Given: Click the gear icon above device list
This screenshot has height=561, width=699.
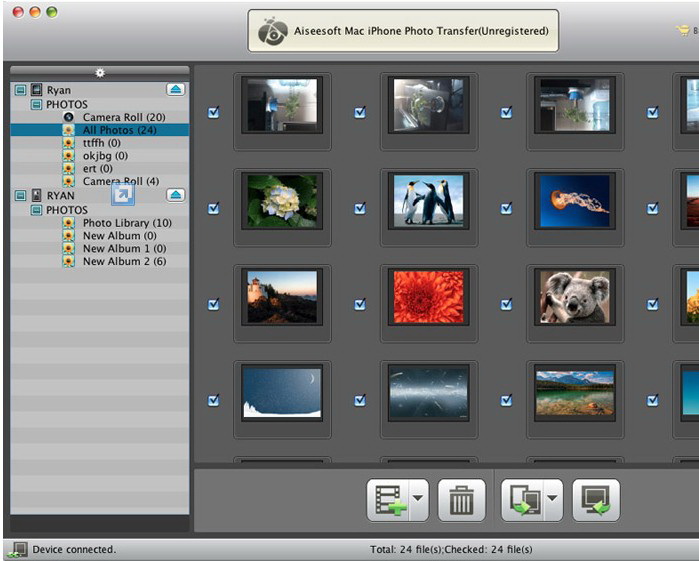Looking at the screenshot, I should (99, 72).
